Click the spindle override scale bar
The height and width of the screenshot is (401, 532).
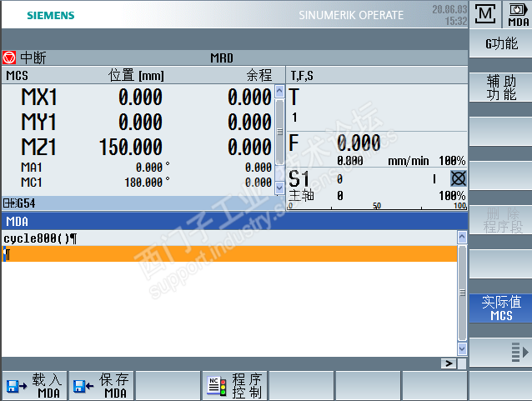(x=377, y=206)
